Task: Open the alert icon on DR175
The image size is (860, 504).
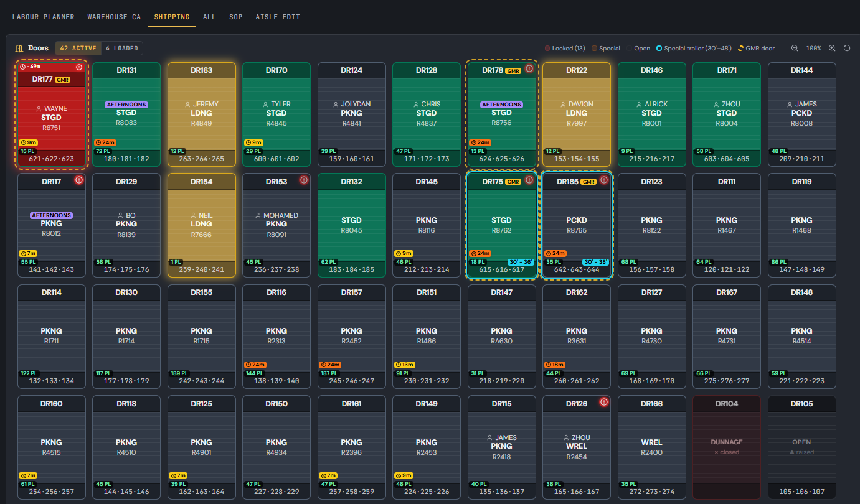Action: [529, 180]
